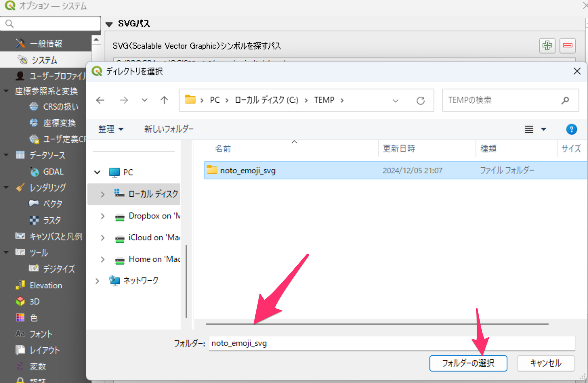Click the フォント Aa icon
Image resolution: width=588 pixels, height=383 pixels.
20,334
